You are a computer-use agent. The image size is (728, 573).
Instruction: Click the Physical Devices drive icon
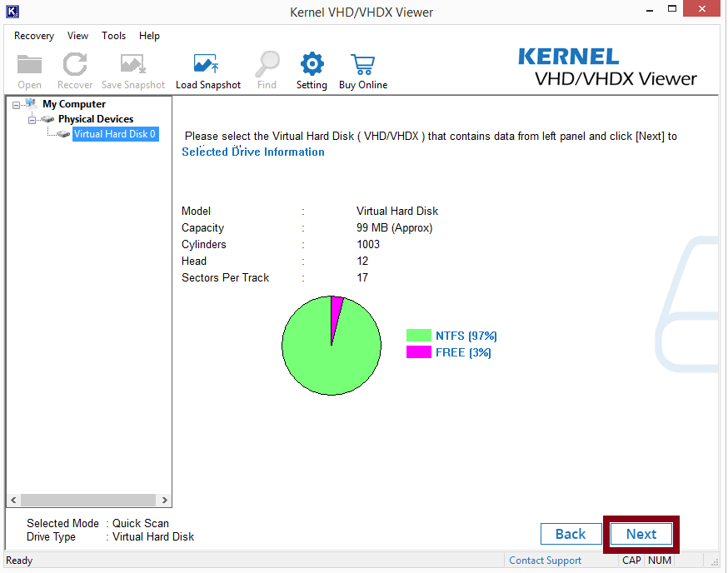pos(47,119)
